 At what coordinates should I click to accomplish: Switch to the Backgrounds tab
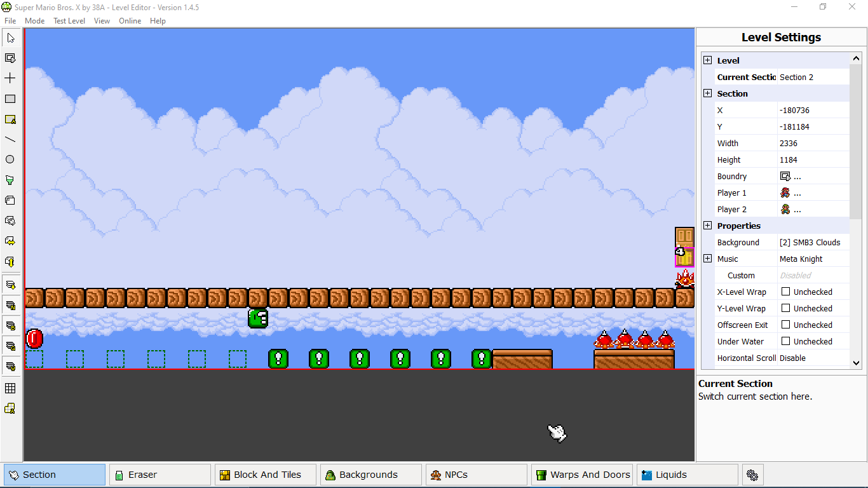pos(371,475)
